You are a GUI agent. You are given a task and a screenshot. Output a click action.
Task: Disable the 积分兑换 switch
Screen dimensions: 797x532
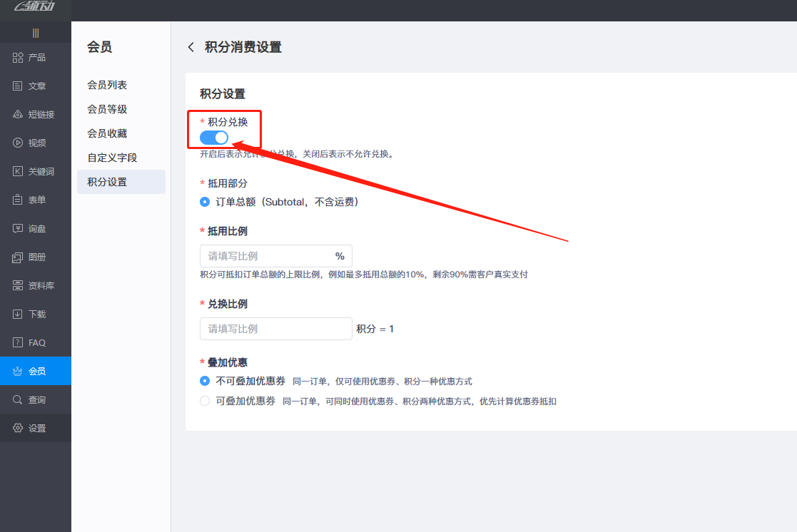tap(213, 137)
